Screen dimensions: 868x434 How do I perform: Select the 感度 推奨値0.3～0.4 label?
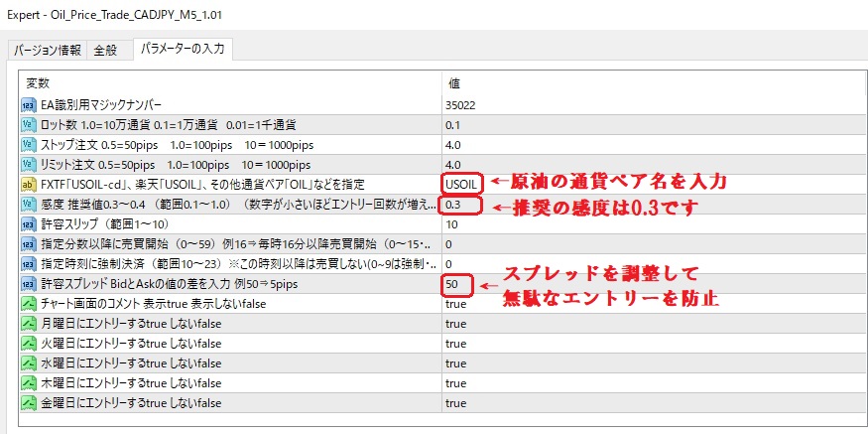238,205
